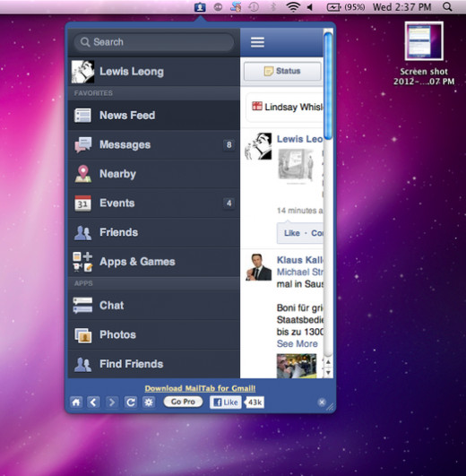The image size is (466, 476).
Task: Open Events in the sidebar
Action: click(154, 203)
